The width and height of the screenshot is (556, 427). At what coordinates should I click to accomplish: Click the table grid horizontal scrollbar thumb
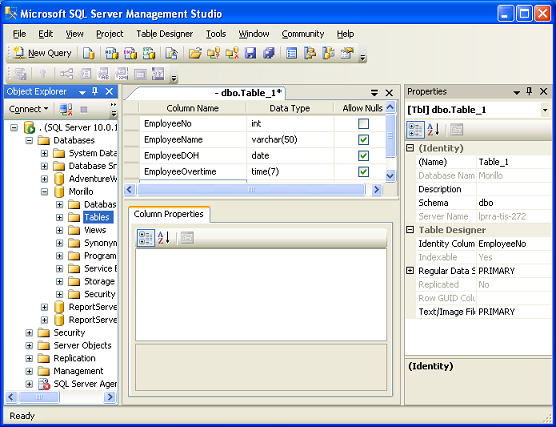click(251, 189)
